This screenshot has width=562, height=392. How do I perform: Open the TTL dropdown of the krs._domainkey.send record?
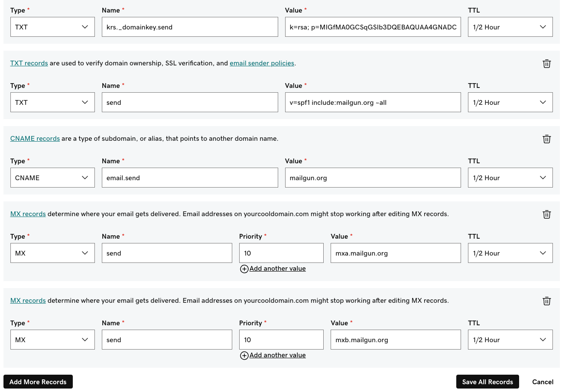pos(510,27)
